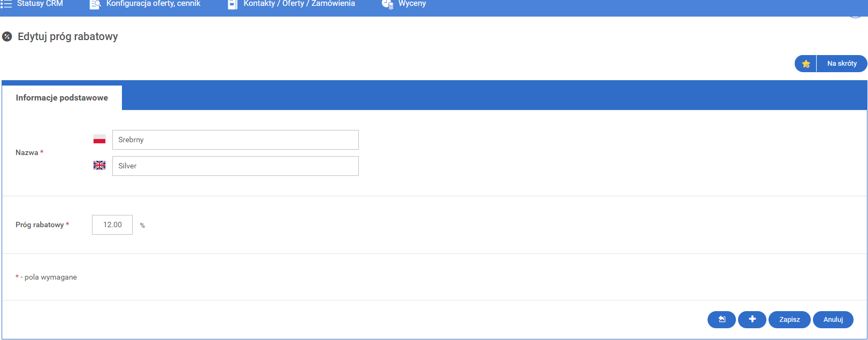
Task: Open Konfiguracja oferty, cennik menu
Action: point(153,4)
